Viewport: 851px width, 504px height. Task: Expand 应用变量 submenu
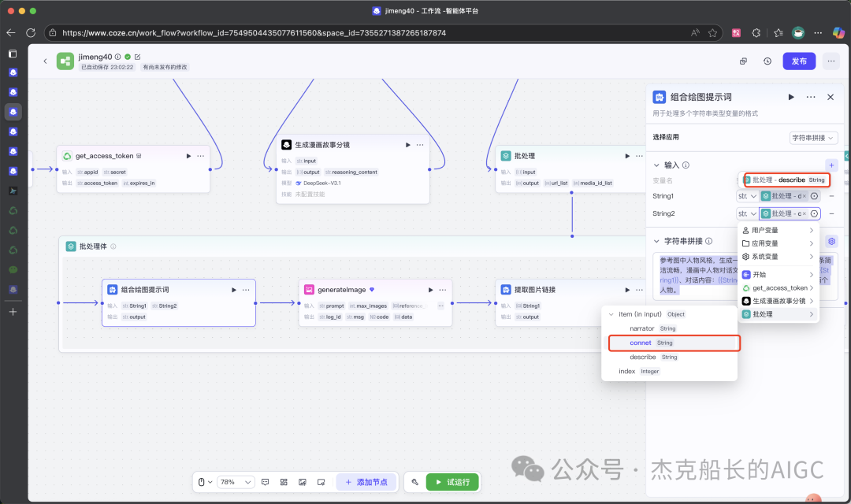(779, 243)
